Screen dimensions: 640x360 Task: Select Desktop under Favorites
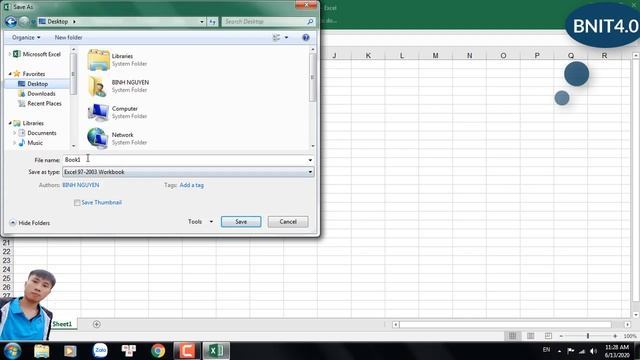tap(38, 84)
